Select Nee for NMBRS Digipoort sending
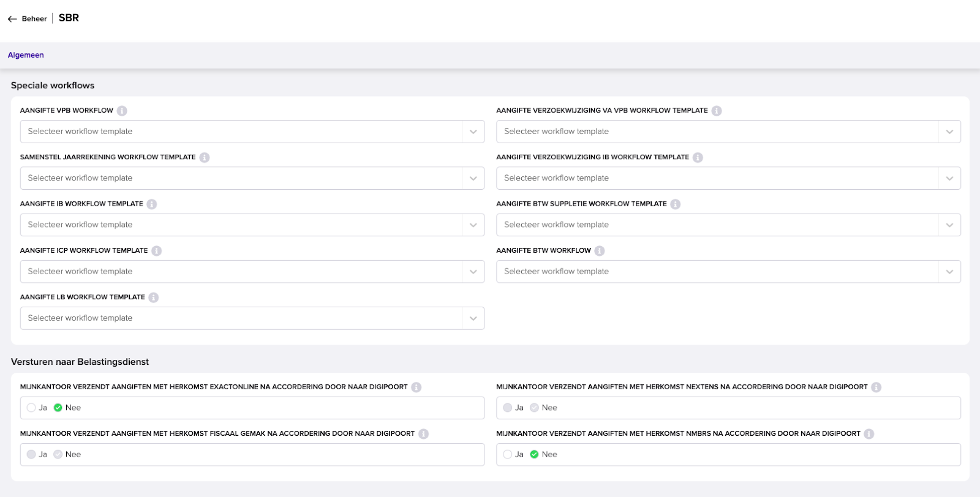The height and width of the screenshot is (497, 980). 535,454
